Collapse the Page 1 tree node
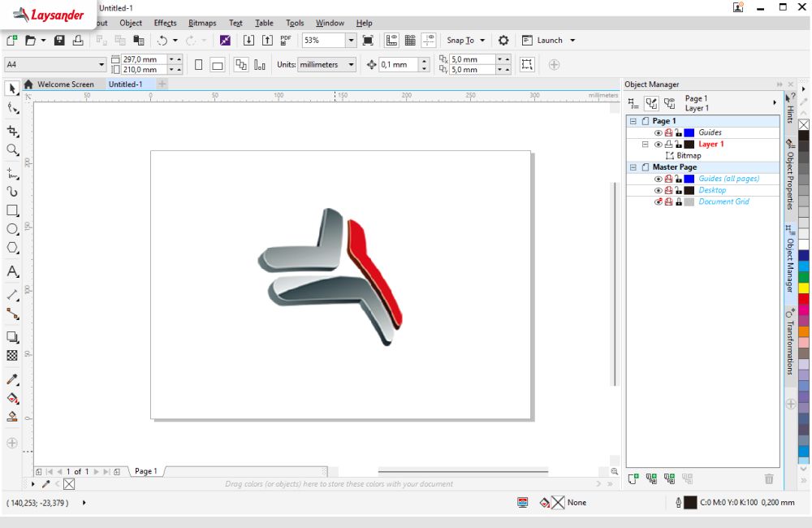 pyautogui.click(x=633, y=121)
